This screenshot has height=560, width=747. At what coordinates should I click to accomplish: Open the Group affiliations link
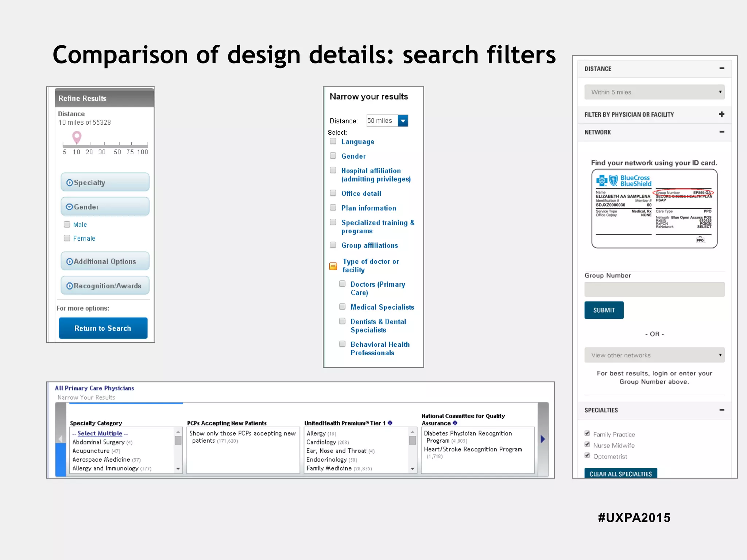370,245
